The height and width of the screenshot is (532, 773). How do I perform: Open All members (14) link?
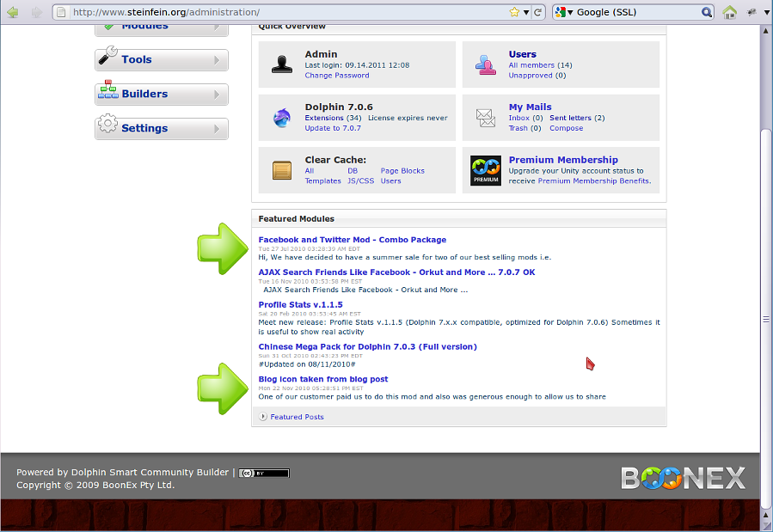click(x=540, y=65)
